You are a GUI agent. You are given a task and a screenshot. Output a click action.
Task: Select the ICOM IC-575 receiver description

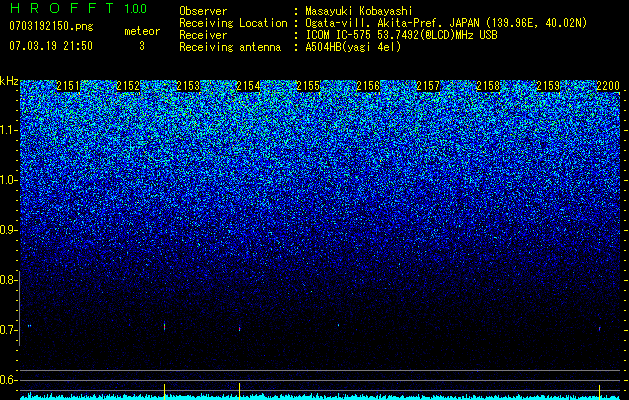[401, 35]
